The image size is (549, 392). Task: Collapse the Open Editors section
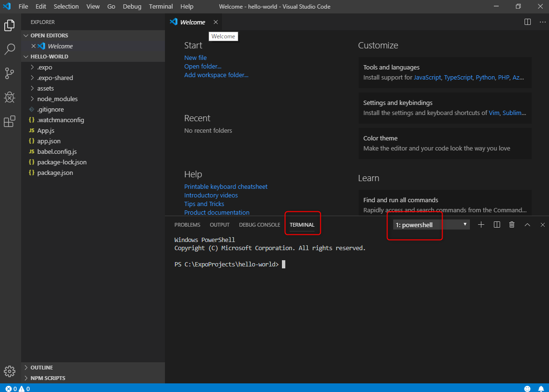(93, 35)
